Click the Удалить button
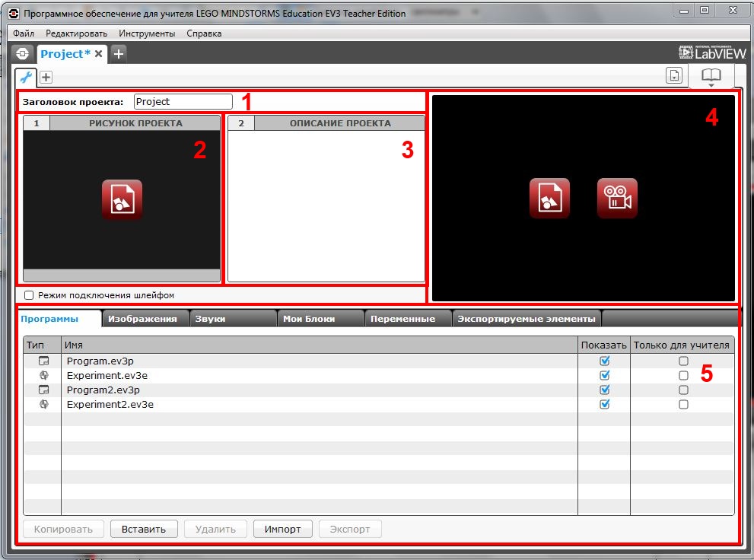 (x=215, y=530)
